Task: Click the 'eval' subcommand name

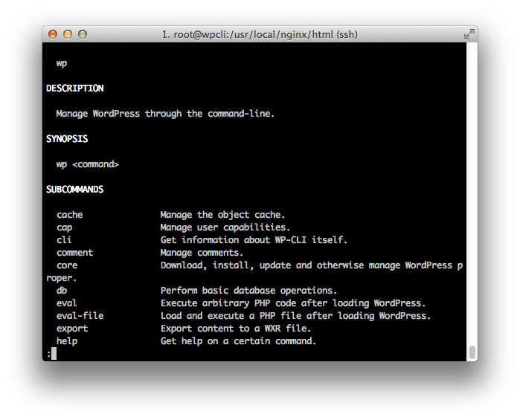Action: click(x=67, y=303)
